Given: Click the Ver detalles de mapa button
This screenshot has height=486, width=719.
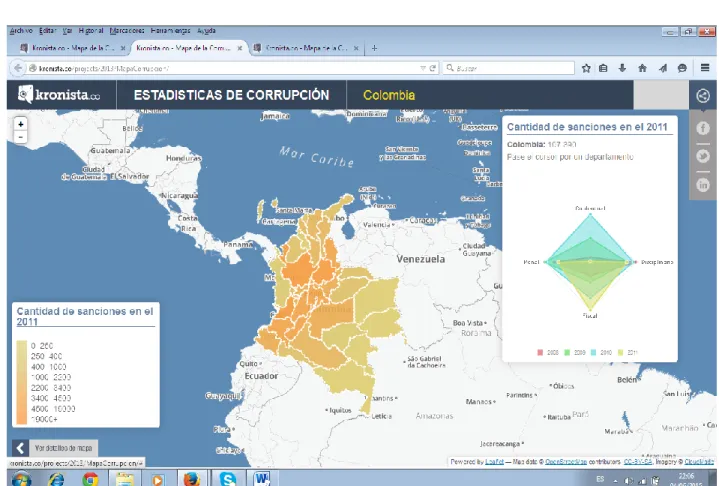Looking at the screenshot, I should tap(63, 448).
